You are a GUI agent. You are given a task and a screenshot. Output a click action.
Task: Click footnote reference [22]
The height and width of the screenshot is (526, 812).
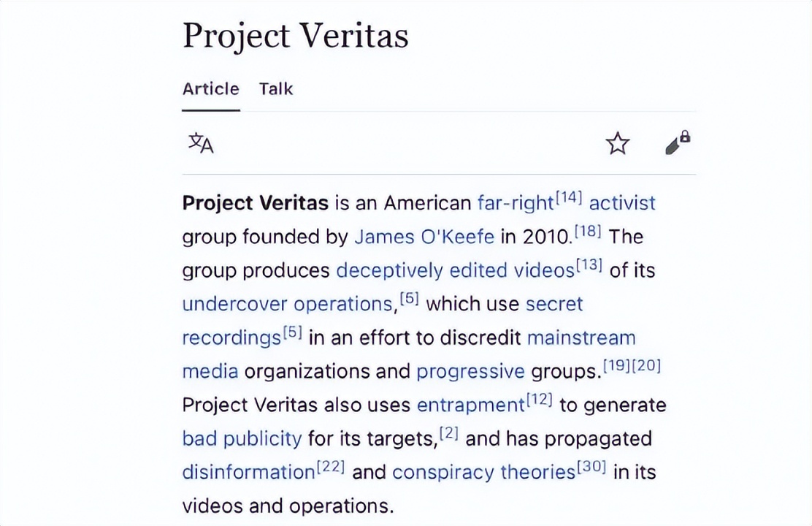click(330, 467)
